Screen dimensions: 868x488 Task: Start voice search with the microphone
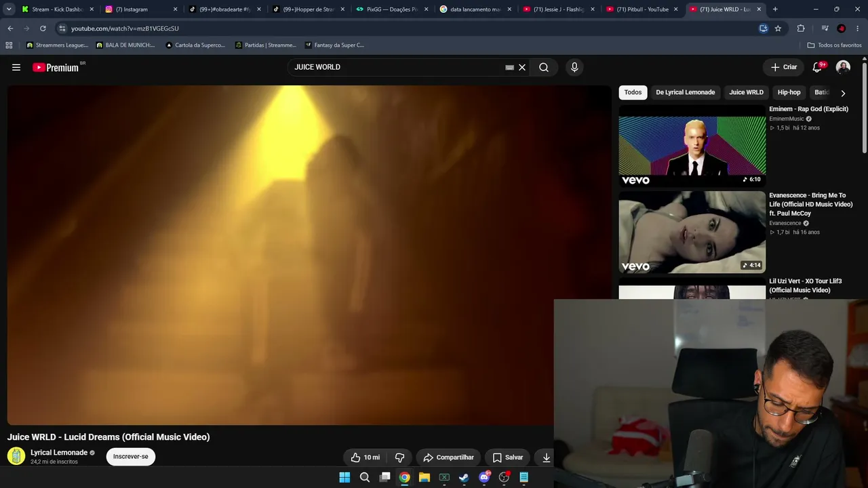coord(574,67)
